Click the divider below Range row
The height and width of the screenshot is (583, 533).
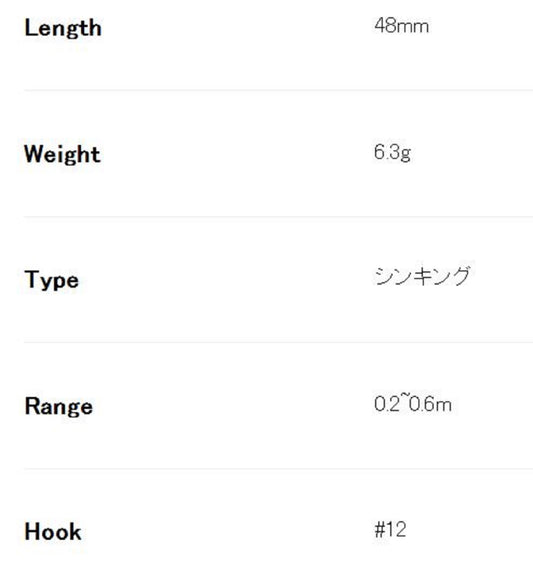coord(278,469)
